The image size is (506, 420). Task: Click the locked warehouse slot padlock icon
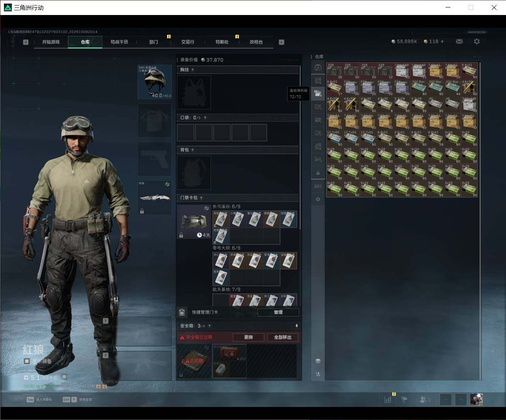tap(318, 173)
